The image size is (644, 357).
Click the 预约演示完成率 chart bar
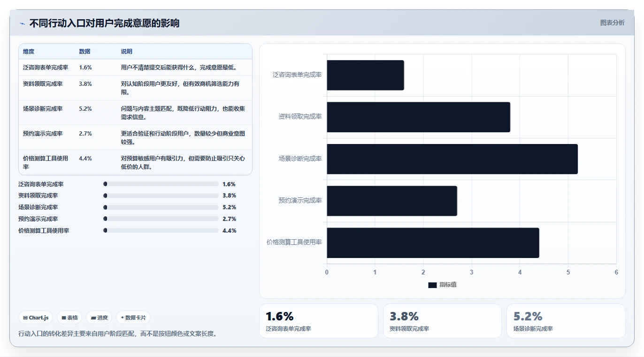point(392,201)
